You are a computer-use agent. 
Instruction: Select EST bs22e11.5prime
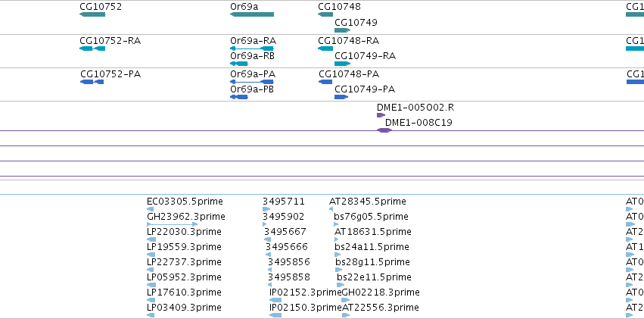(x=341, y=285)
